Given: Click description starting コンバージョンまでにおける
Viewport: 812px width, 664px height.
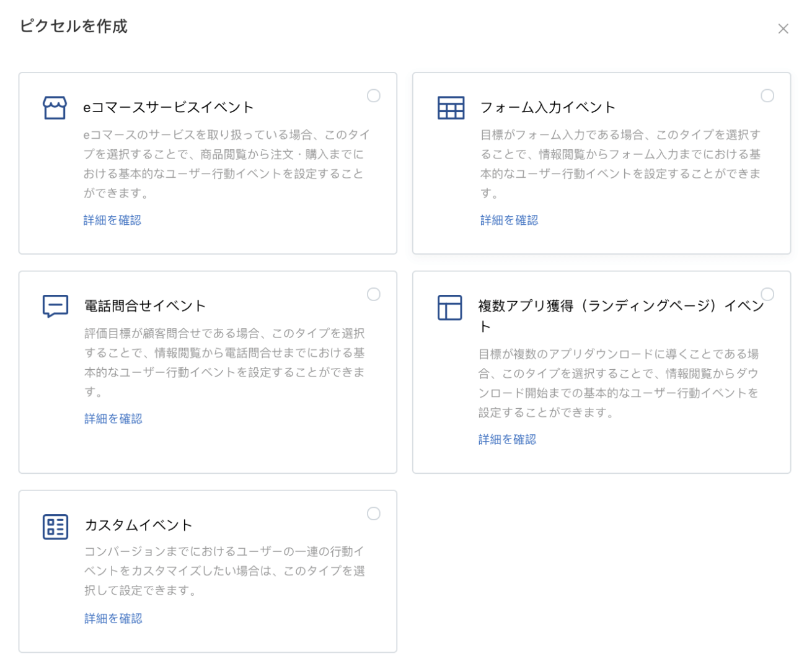Looking at the screenshot, I should [x=225, y=570].
